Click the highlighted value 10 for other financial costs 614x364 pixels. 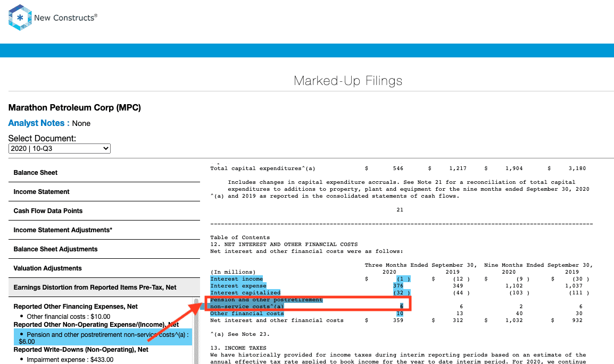[400, 314]
